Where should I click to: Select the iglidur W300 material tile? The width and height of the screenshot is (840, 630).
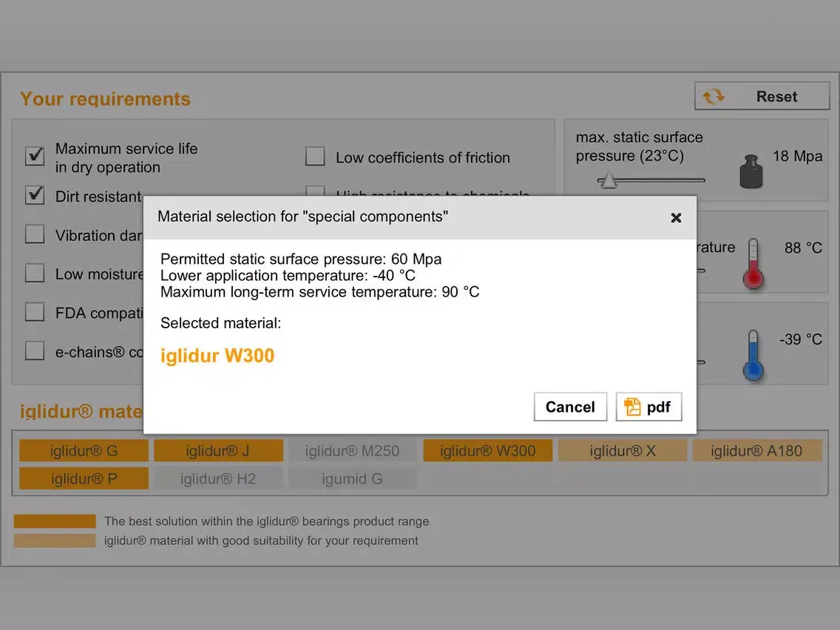coord(487,451)
